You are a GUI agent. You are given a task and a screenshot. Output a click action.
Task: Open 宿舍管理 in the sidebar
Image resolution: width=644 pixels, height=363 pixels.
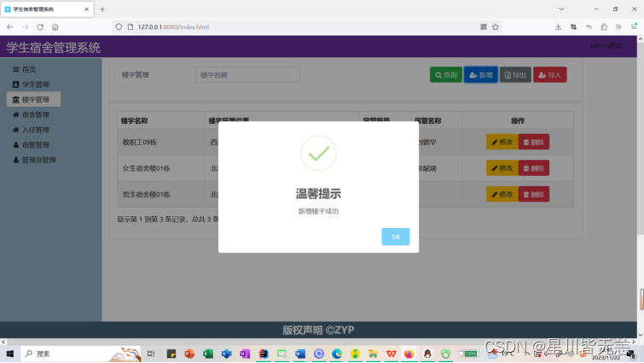[31, 114]
